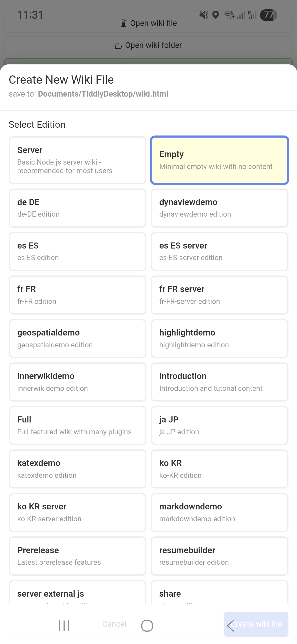297x644 pixels.
Task: Select the resumebuilder edition card
Action: point(219,556)
